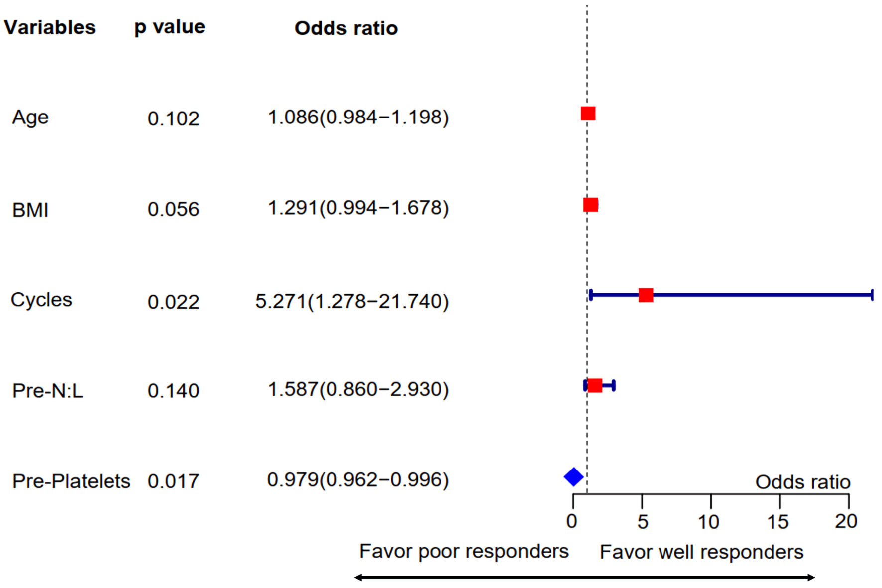The height and width of the screenshot is (588, 882).
Task: Click the BMI odds ratio text 1.291(0.994−1.678)
Action: point(358,208)
